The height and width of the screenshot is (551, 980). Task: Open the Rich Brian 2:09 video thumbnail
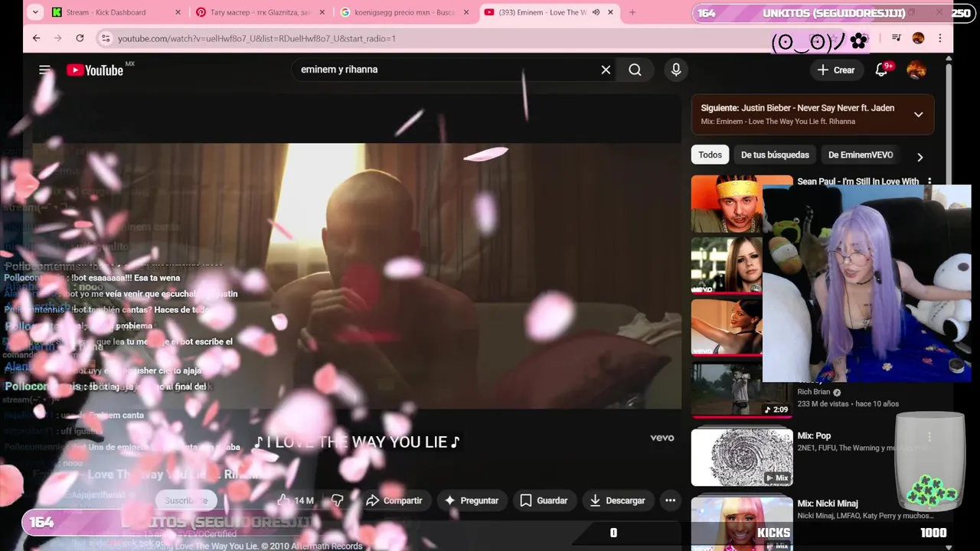742,390
